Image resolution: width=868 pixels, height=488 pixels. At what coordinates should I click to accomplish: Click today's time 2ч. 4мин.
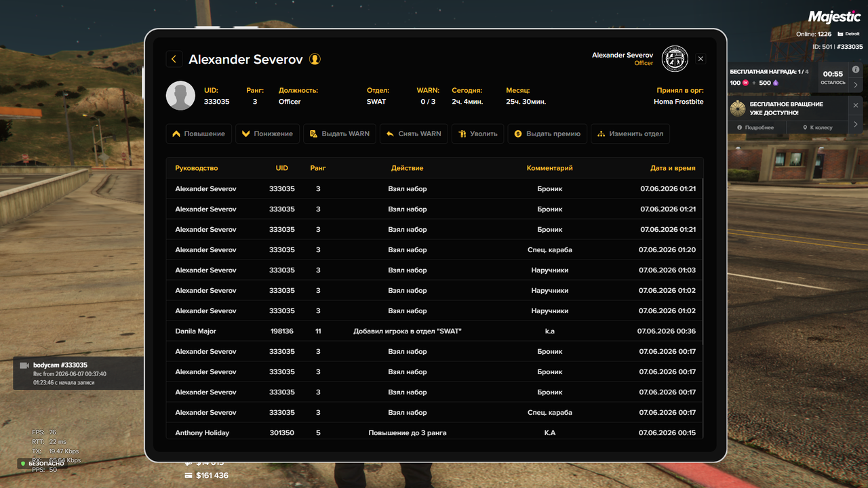[x=467, y=102]
